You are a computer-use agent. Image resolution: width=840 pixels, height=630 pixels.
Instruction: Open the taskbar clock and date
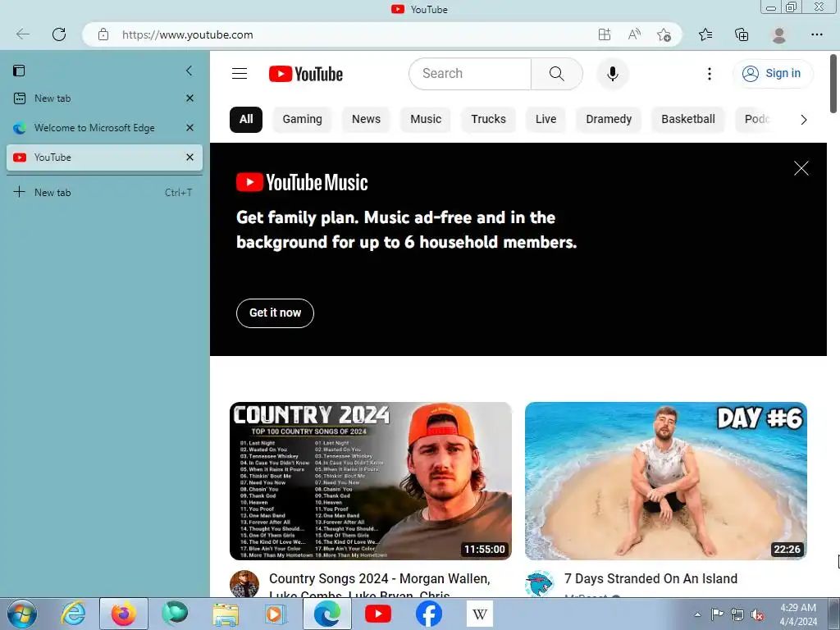798,614
